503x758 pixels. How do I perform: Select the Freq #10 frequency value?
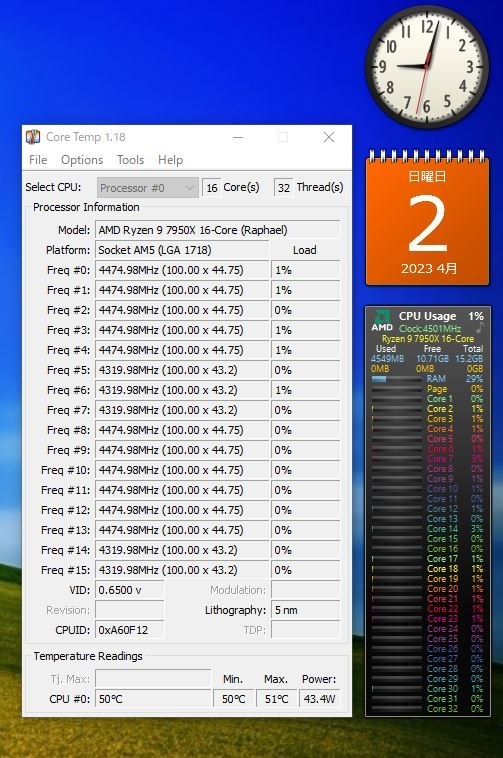[182, 470]
